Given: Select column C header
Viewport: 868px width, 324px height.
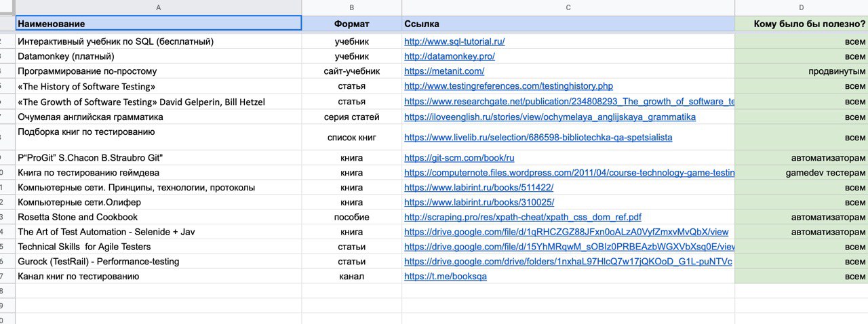Looking at the screenshot, I should tap(568, 7).
